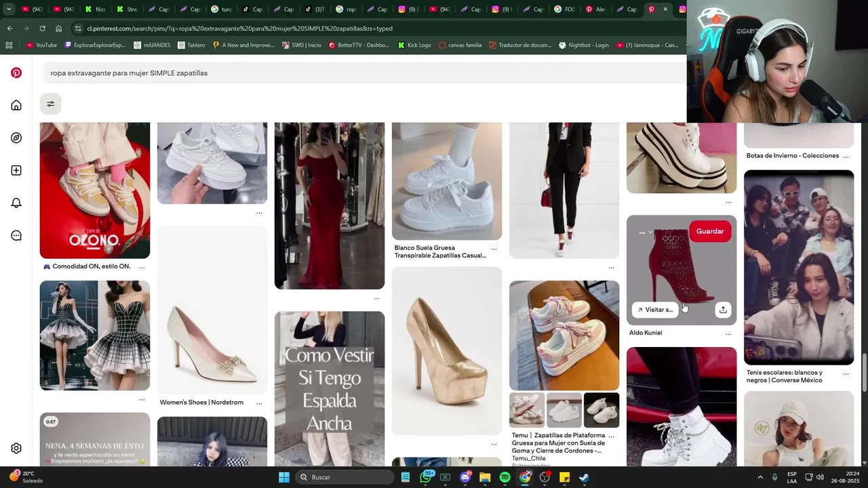The height and width of the screenshot is (488, 868).
Task: Go back with the browser back arrow
Action: (9, 28)
